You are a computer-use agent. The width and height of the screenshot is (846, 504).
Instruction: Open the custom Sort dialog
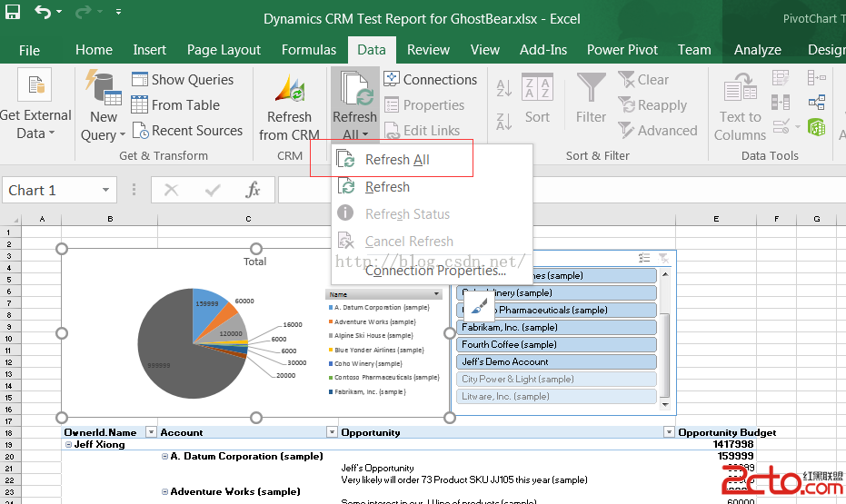(537, 99)
